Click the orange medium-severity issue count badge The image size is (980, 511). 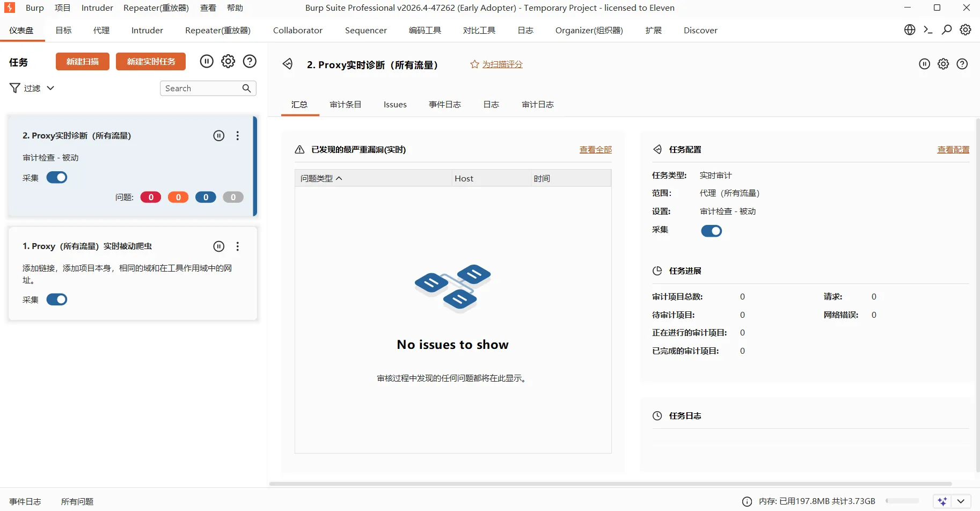[x=178, y=197]
